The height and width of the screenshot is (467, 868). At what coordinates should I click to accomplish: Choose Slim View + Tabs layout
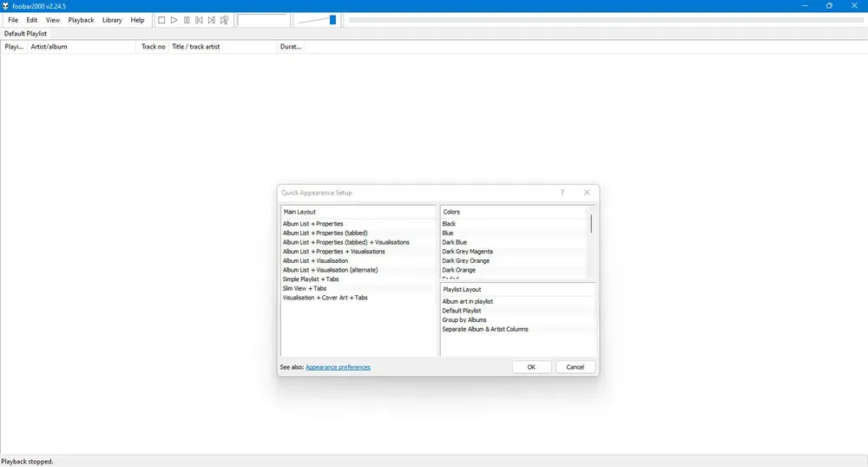[x=304, y=289]
